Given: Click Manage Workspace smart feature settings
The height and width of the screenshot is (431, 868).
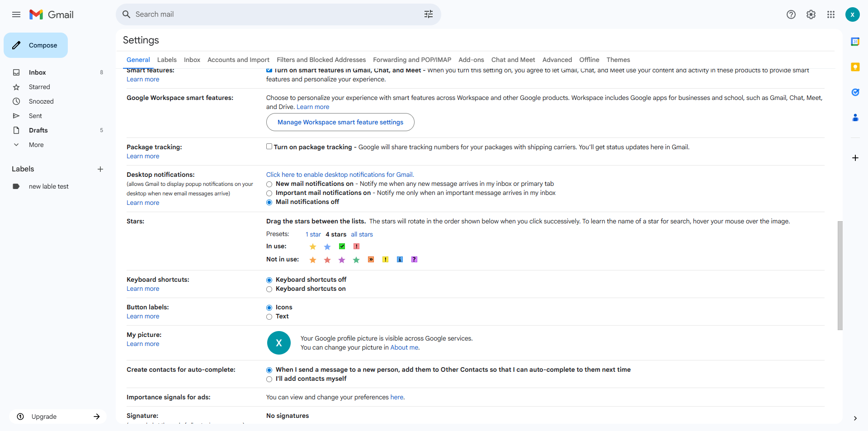Looking at the screenshot, I should click(340, 122).
